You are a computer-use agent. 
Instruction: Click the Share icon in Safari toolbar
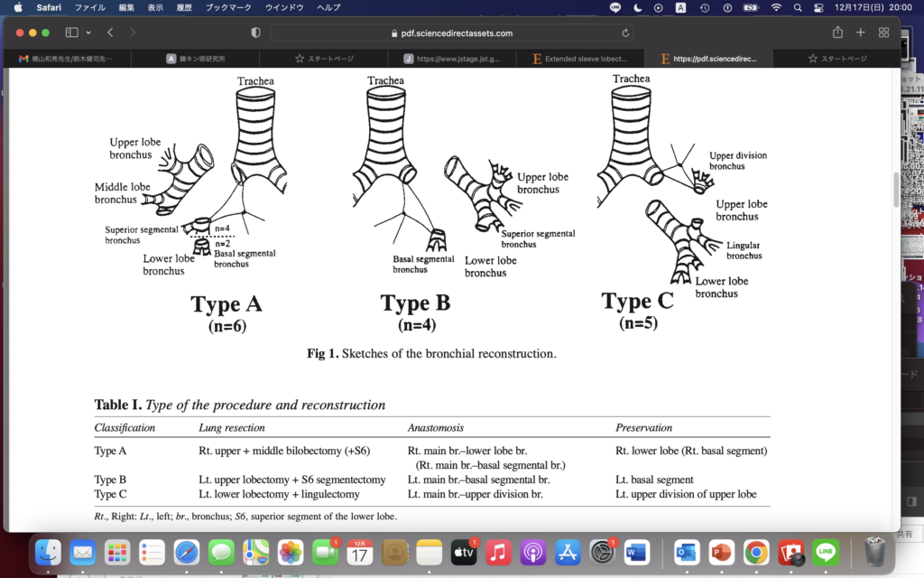[837, 33]
